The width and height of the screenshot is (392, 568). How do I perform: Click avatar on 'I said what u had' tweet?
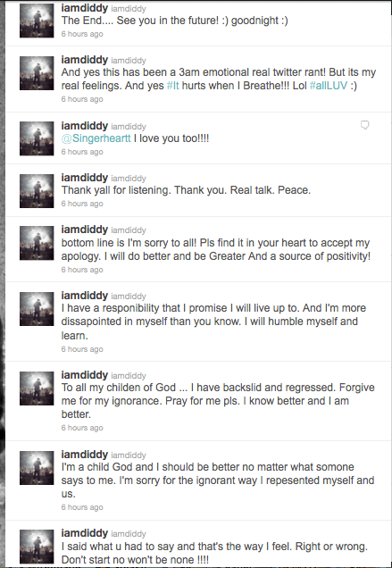37,547
